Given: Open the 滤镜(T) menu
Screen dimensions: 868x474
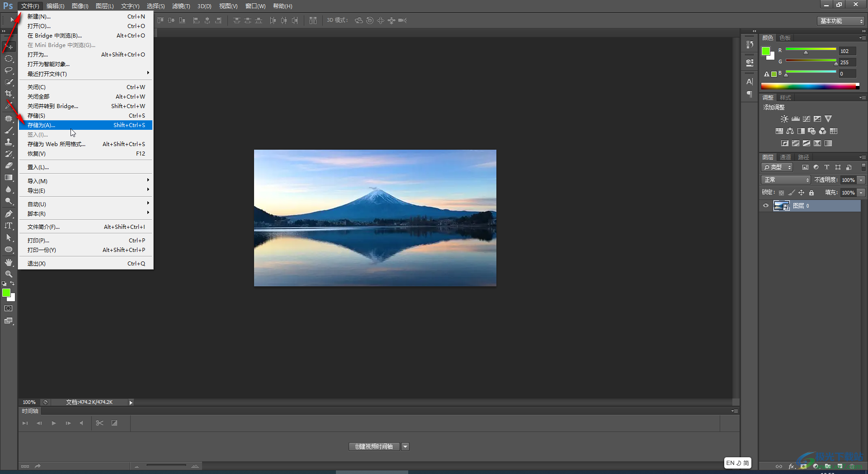Looking at the screenshot, I should [181, 6].
